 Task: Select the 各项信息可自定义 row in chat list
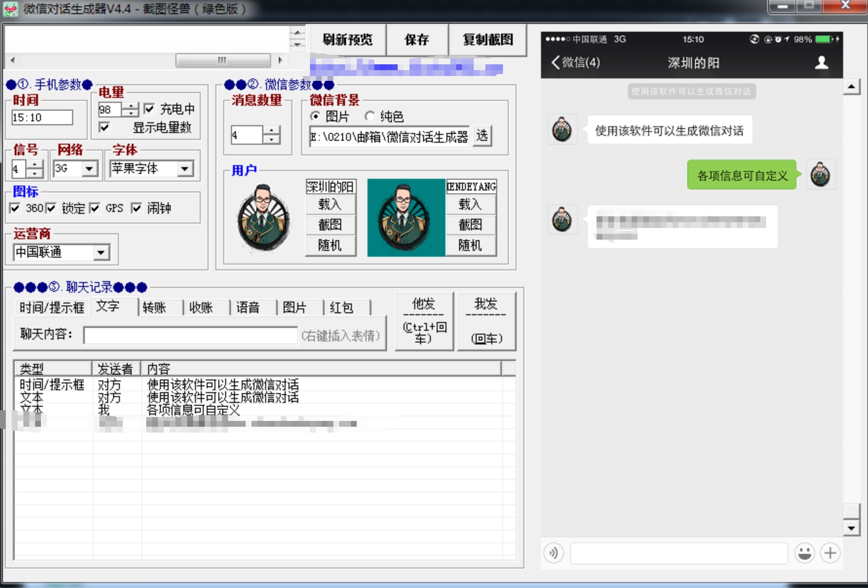click(x=265, y=410)
